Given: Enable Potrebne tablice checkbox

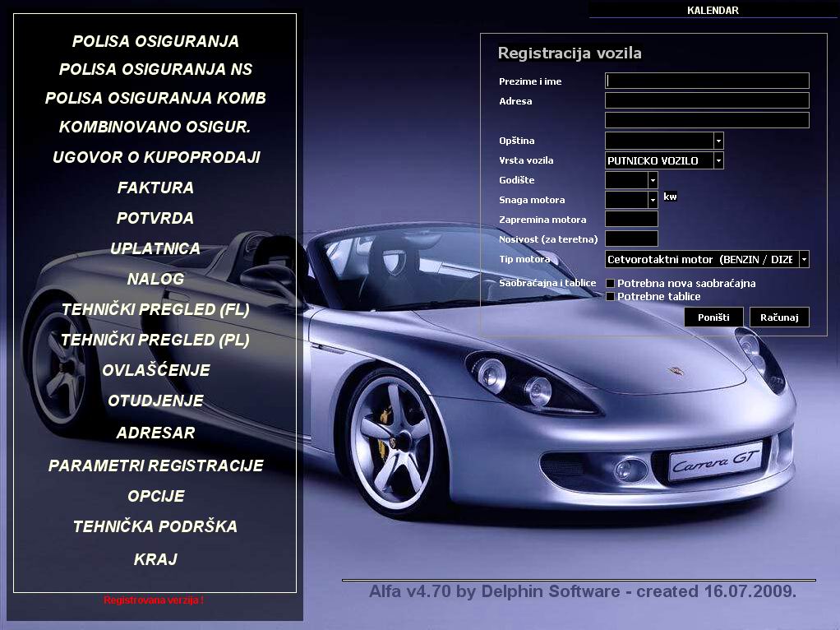Looking at the screenshot, I should [610, 297].
